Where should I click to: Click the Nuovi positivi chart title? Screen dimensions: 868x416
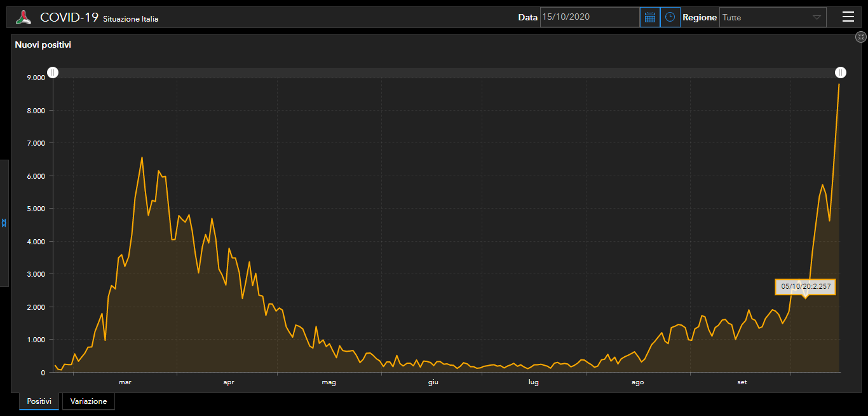[x=43, y=45]
